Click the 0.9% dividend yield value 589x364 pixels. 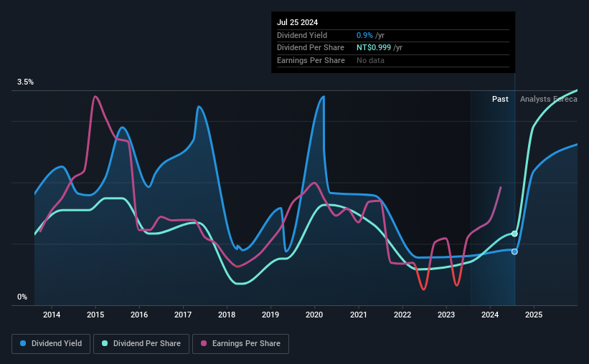pyautogui.click(x=364, y=35)
